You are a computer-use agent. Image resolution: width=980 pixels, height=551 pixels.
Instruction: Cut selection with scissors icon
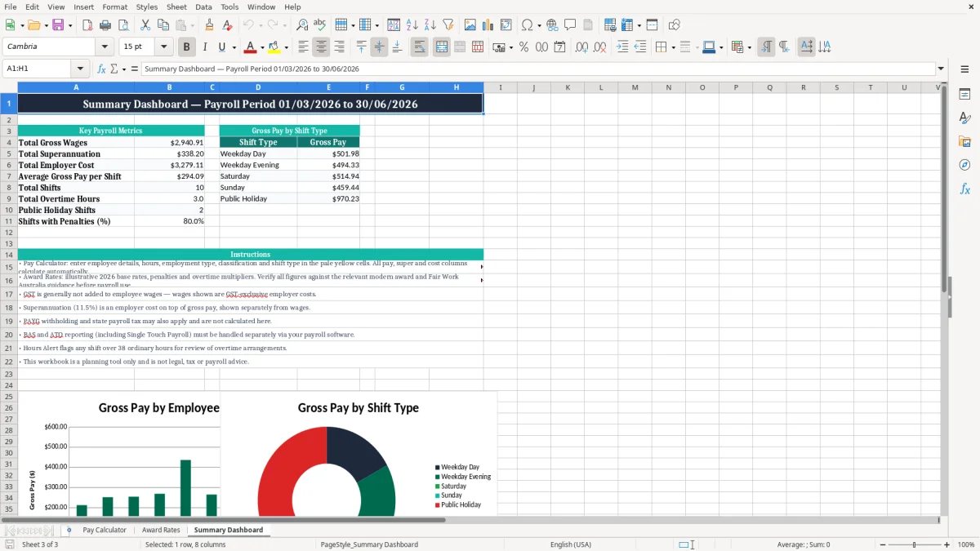point(145,25)
